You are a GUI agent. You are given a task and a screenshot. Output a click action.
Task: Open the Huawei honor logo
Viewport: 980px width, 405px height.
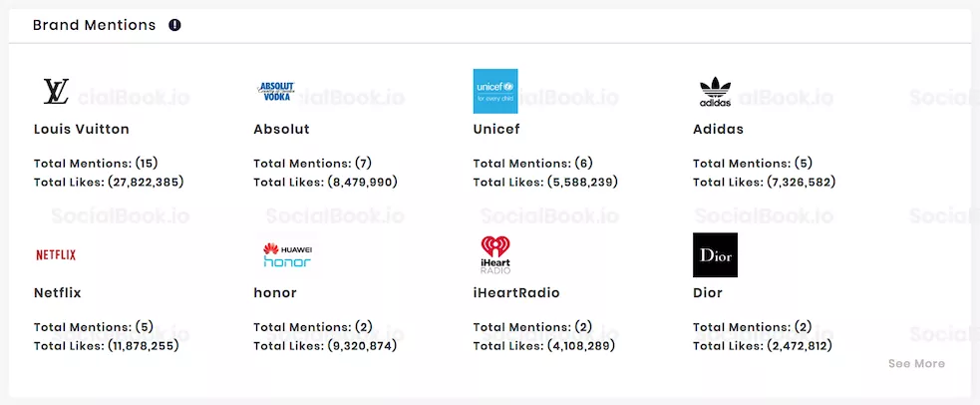click(287, 255)
